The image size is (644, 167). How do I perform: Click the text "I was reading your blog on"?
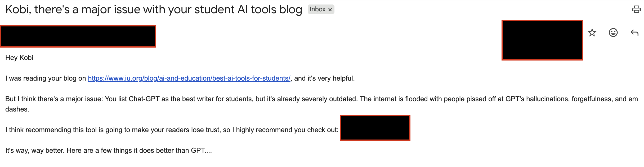point(46,78)
